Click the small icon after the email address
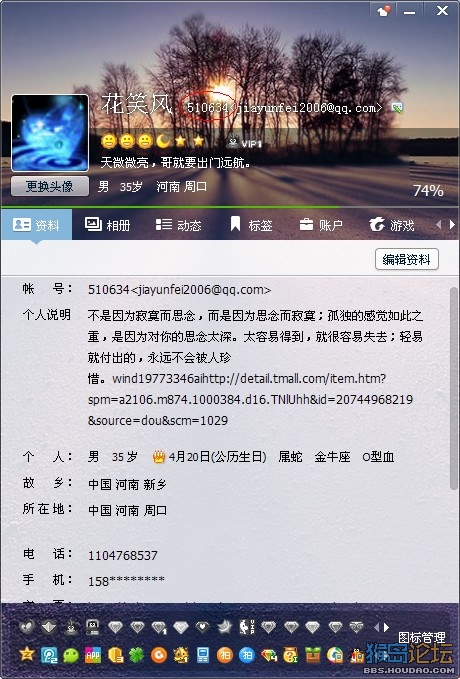This screenshot has height=679, width=460. click(397, 107)
